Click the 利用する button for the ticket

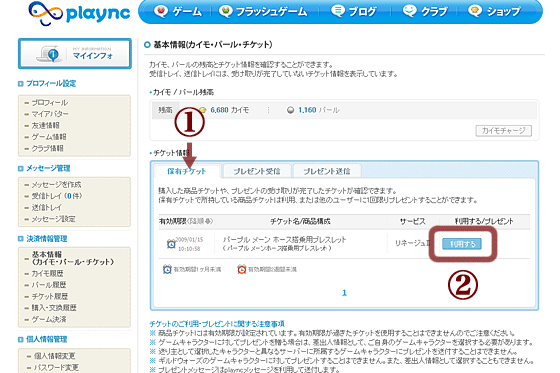click(462, 244)
